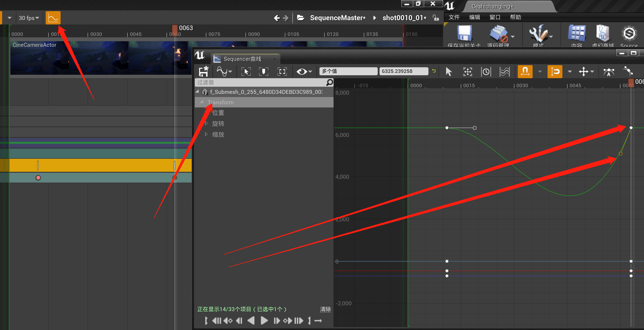Toggle the value snapping button in curve editor
The height and width of the screenshot is (330, 644).
[x=555, y=71]
